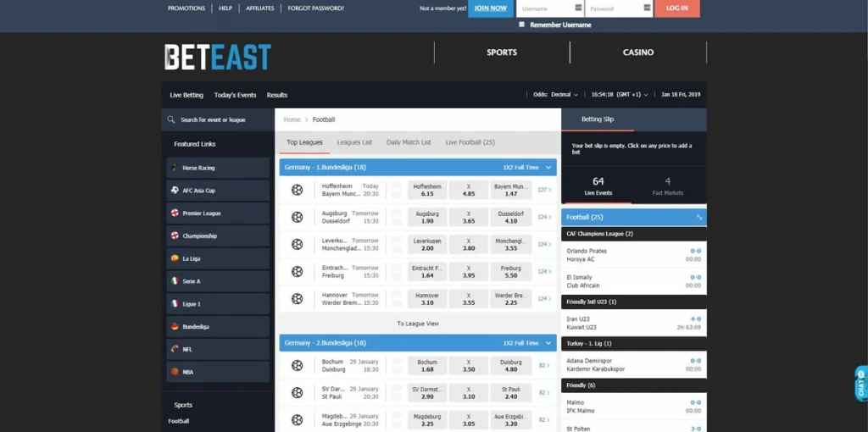Open the GMT +1 timezone dropdown
Image resolution: width=868 pixels, height=432 pixels.
point(631,95)
